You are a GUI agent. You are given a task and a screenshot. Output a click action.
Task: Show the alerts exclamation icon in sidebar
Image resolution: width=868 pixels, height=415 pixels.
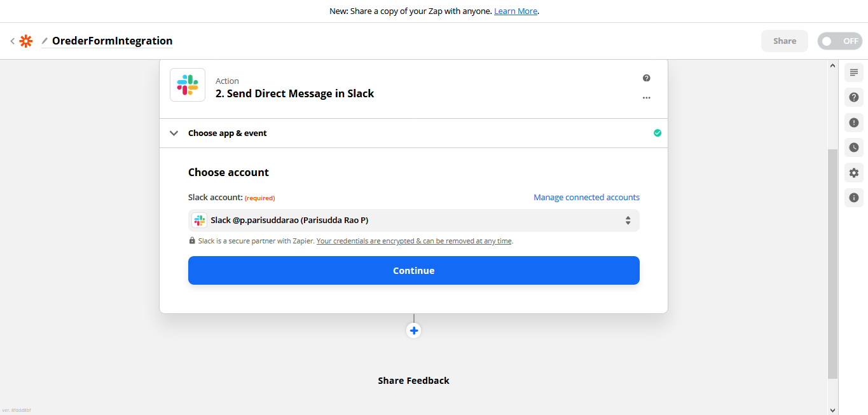click(x=853, y=123)
